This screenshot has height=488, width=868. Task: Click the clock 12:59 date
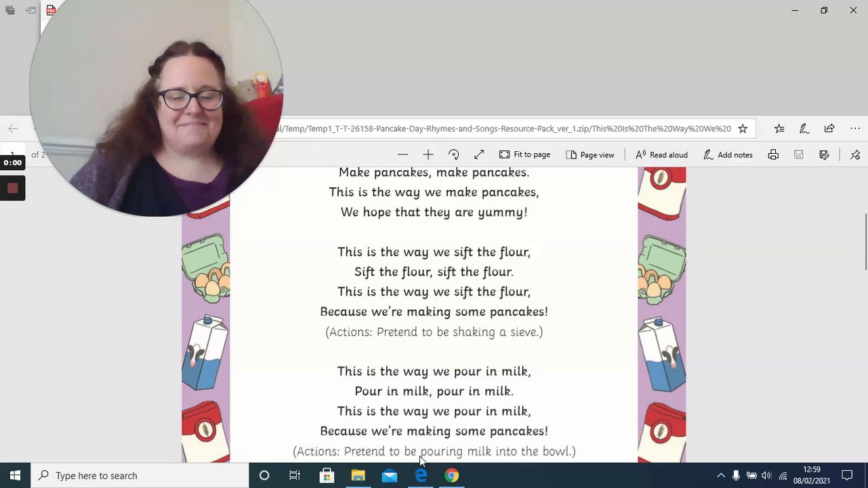[x=812, y=475]
